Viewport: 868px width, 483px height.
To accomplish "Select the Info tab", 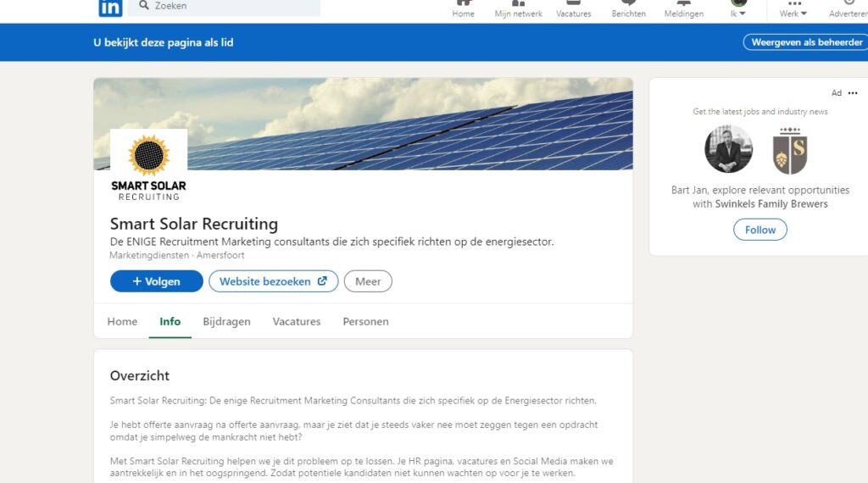I will (x=170, y=321).
